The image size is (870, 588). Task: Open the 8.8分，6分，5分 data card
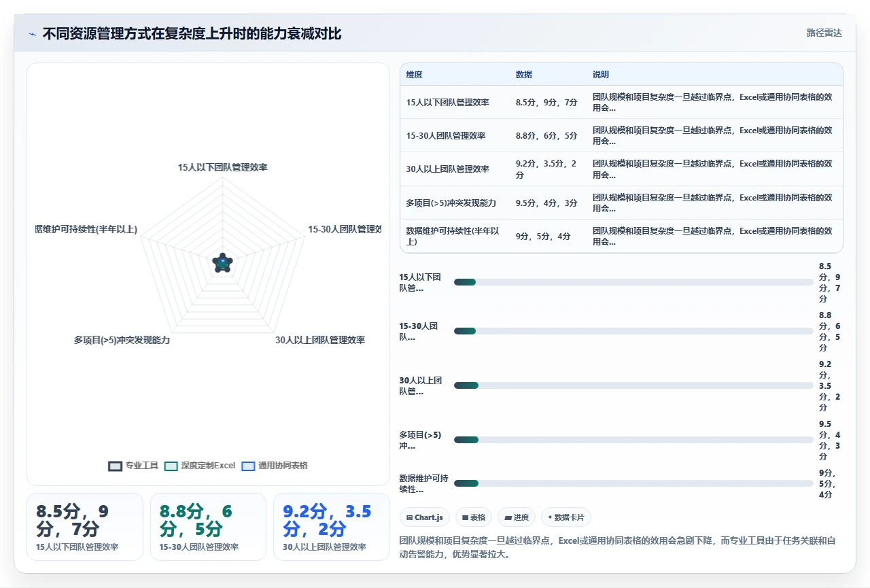pyautogui.click(x=208, y=527)
